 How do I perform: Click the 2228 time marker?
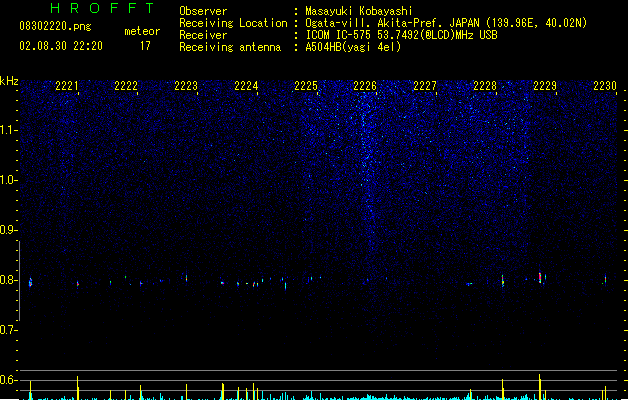coord(485,86)
